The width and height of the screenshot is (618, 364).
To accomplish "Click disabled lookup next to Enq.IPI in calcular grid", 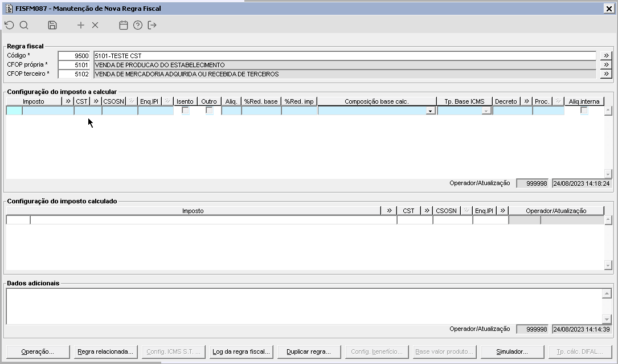I will tap(167, 101).
